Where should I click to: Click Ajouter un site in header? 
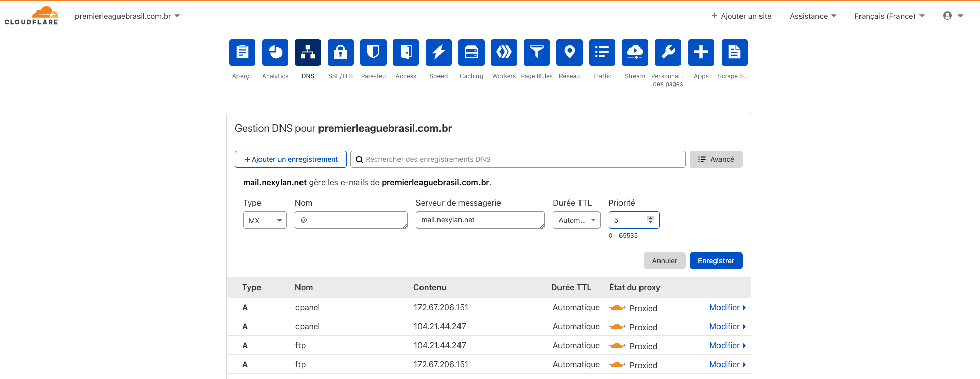pyautogui.click(x=741, y=16)
